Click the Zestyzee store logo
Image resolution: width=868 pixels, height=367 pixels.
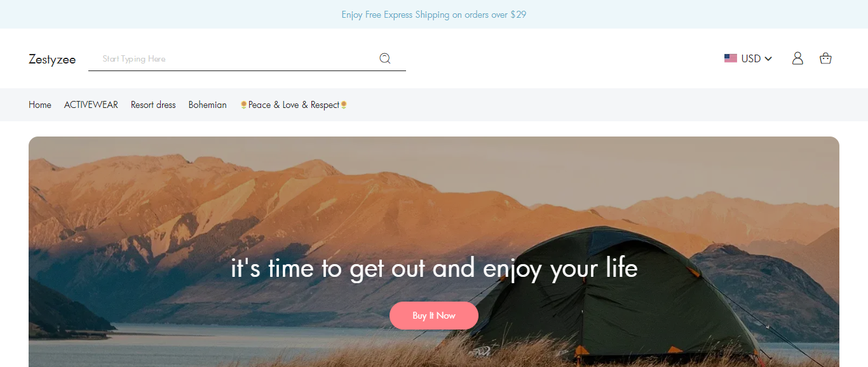click(x=52, y=59)
